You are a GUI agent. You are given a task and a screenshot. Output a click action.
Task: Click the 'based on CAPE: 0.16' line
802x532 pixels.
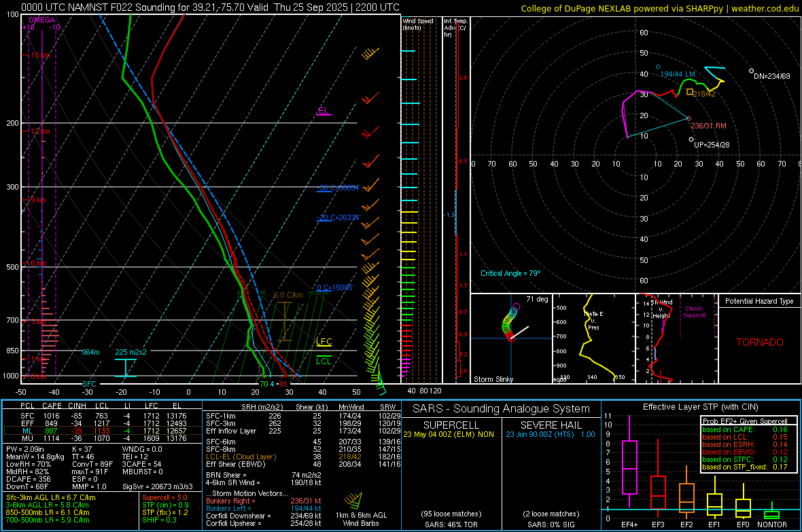tap(745, 429)
